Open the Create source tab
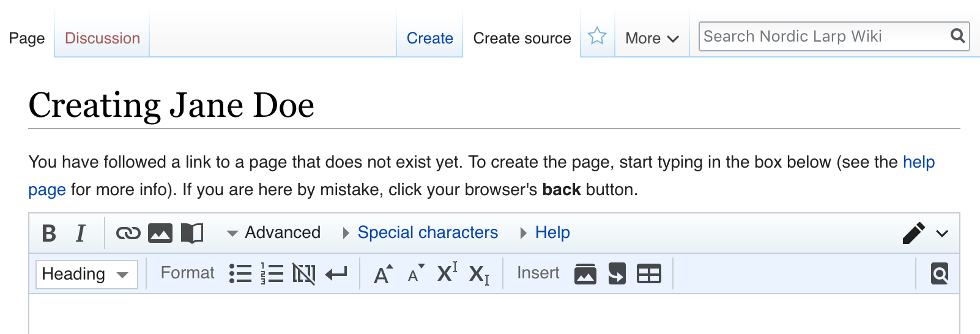This screenshot has width=980, height=334. point(522,38)
